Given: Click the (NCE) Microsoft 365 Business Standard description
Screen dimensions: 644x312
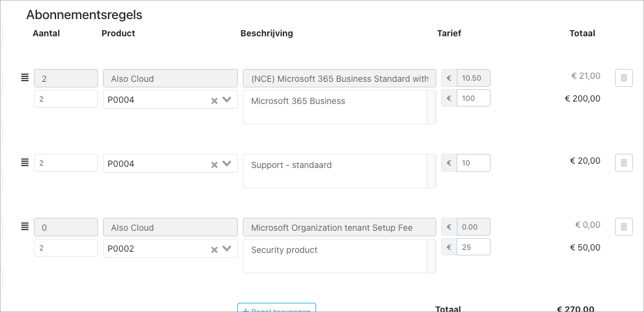Looking at the screenshot, I should click(339, 78).
